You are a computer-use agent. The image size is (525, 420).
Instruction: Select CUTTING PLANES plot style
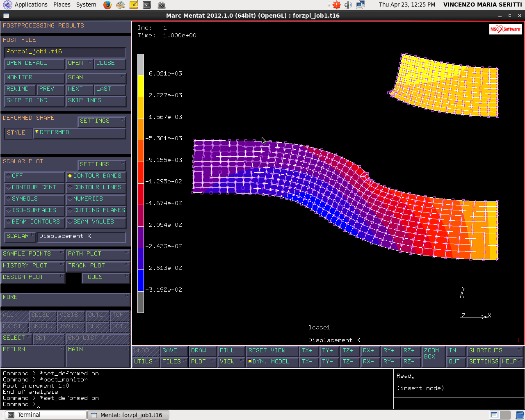(x=96, y=210)
